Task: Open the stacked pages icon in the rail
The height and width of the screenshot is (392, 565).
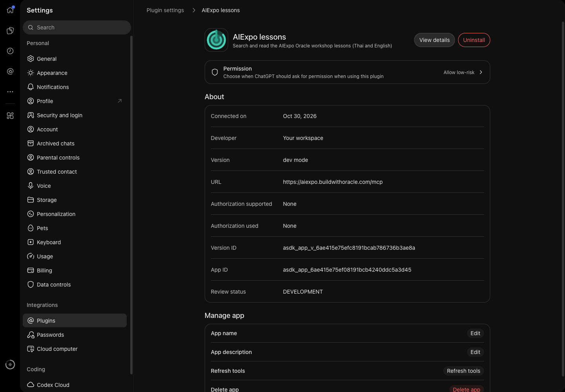Action: [10, 31]
